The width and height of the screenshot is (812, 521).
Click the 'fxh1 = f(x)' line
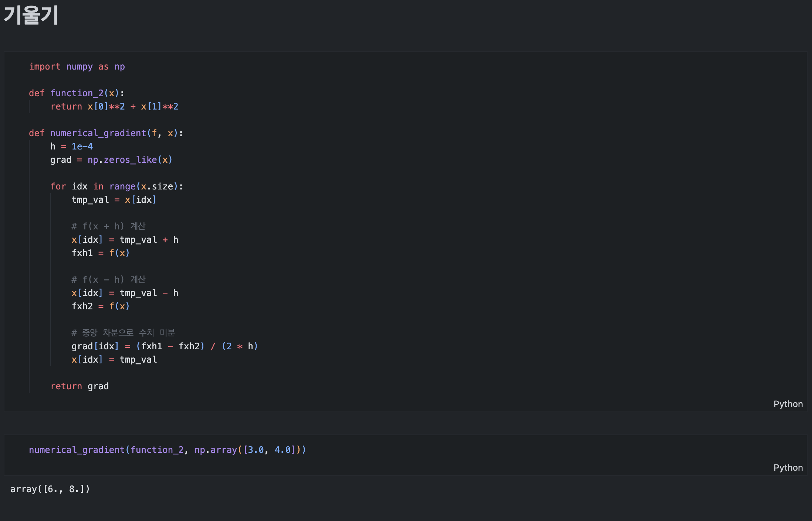coord(101,253)
